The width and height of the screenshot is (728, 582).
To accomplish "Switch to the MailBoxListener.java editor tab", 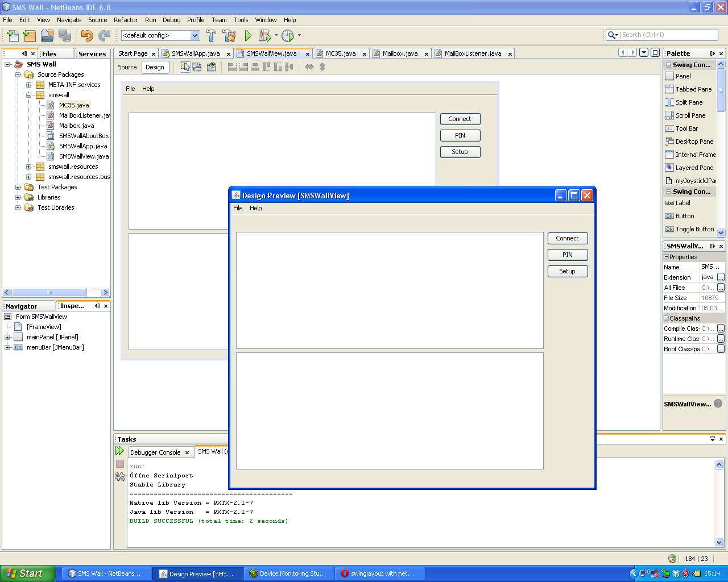I will point(473,53).
